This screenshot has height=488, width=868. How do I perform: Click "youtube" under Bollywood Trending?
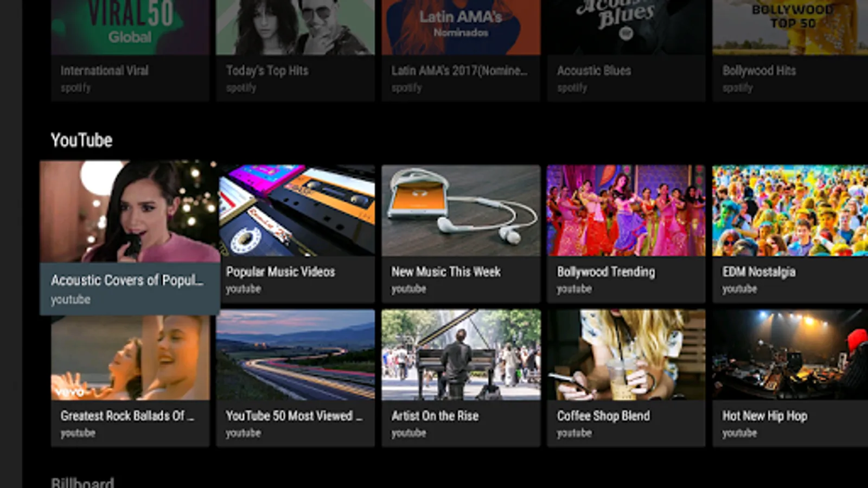click(575, 289)
